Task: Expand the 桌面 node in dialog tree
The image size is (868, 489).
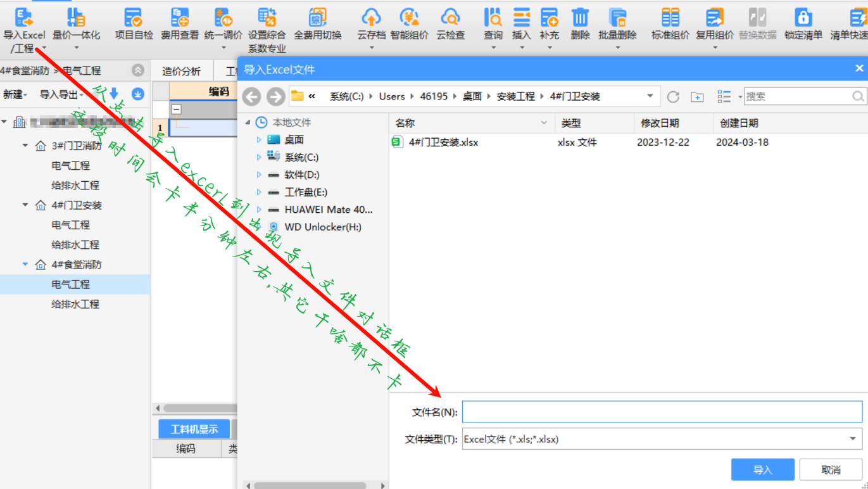Action: pos(258,139)
